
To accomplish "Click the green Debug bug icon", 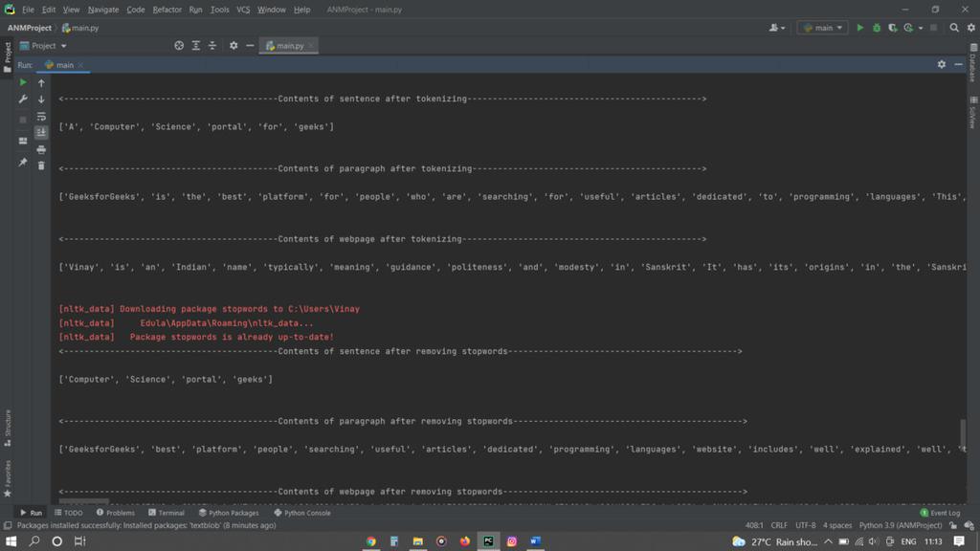I will [x=876, y=28].
